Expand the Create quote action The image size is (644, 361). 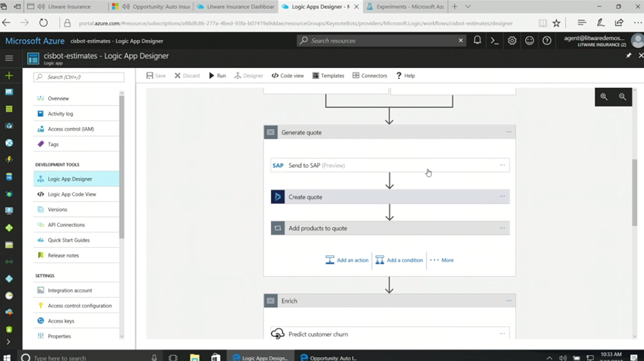(x=390, y=196)
